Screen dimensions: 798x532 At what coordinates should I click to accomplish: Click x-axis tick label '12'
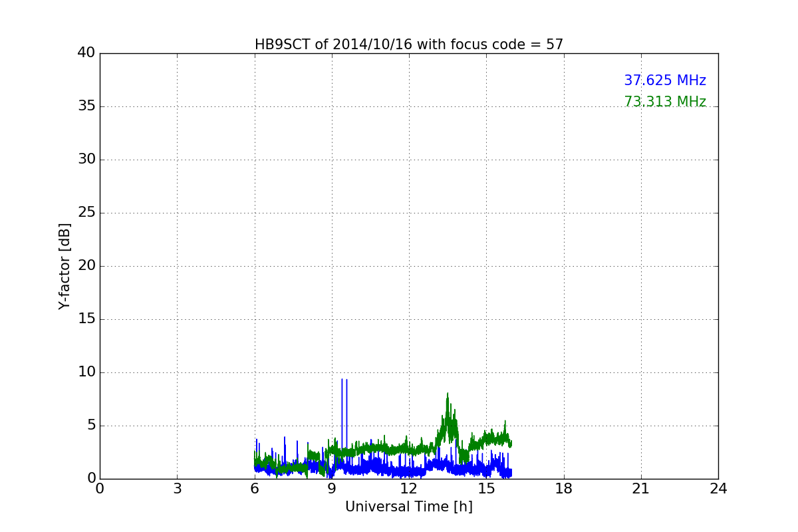(409, 489)
